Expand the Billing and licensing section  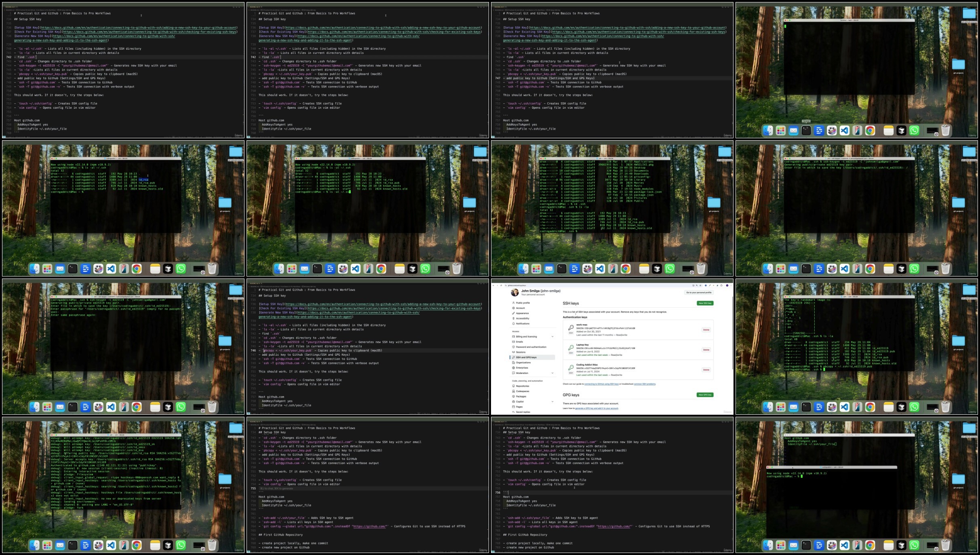tap(552, 337)
